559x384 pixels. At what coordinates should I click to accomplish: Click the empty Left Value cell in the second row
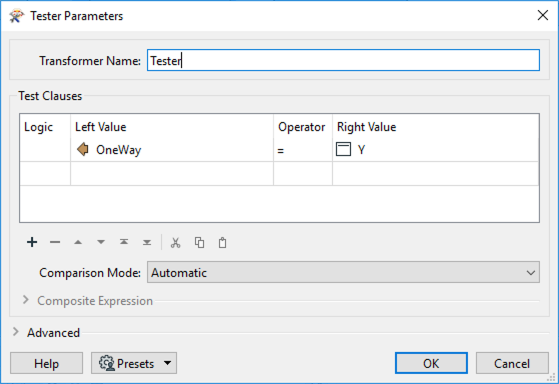click(x=172, y=174)
